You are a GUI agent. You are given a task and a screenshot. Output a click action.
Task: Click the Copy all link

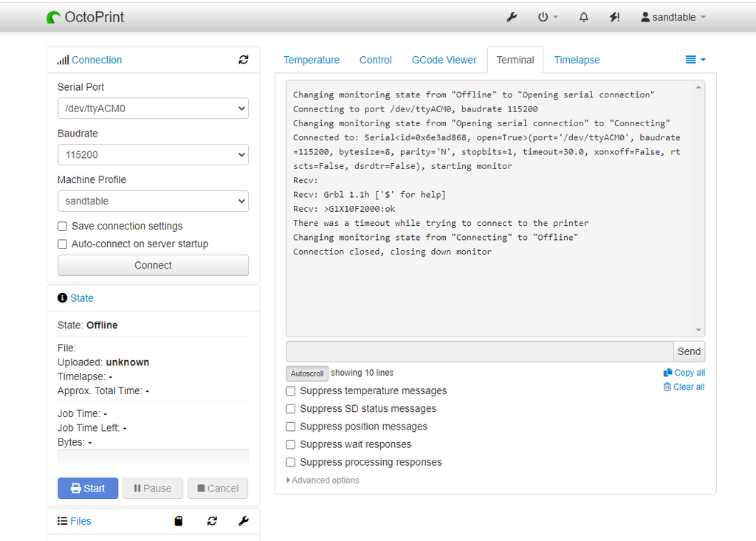pos(690,373)
